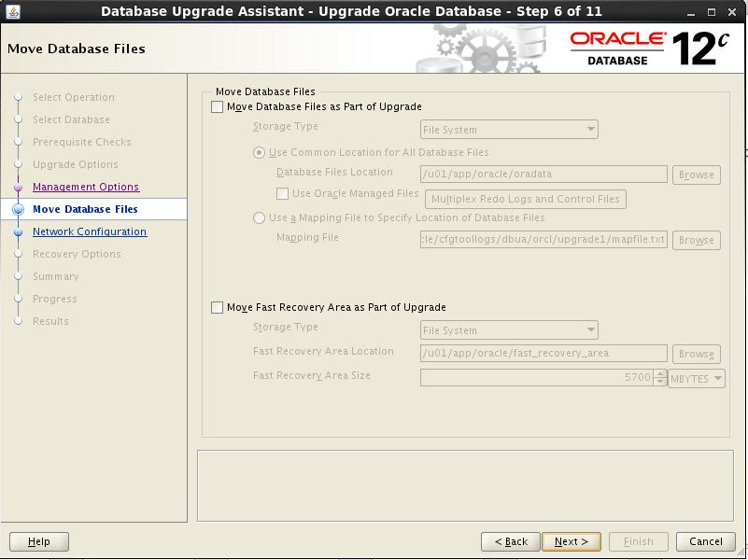Select Use Common Location for All Database Files
Viewport: 748px width, 560px height.
[x=259, y=153]
